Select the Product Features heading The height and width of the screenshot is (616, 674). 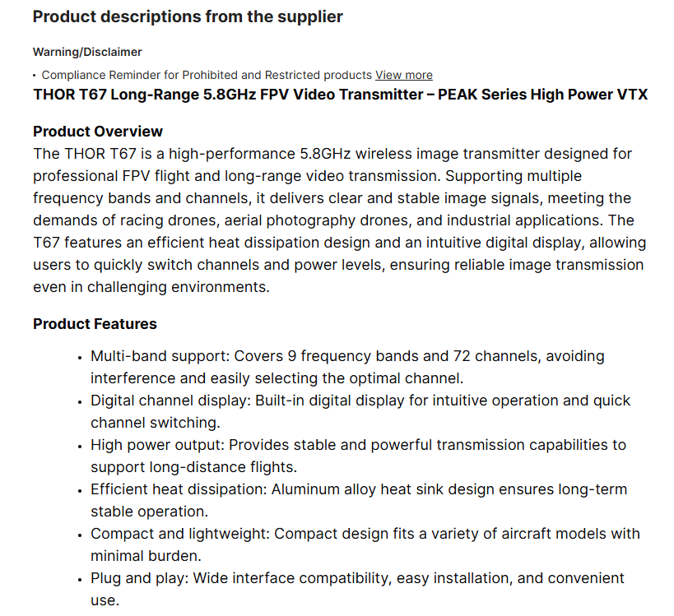[x=95, y=324]
